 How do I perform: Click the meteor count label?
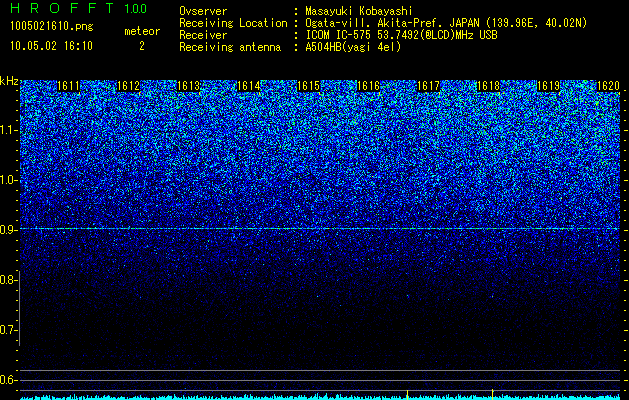(142, 31)
